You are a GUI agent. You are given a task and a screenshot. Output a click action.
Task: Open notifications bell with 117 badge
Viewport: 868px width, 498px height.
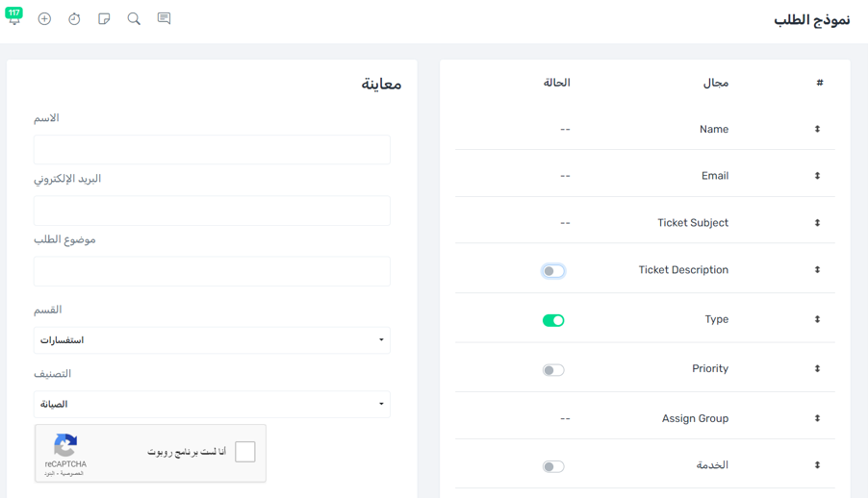pos(14,18)
